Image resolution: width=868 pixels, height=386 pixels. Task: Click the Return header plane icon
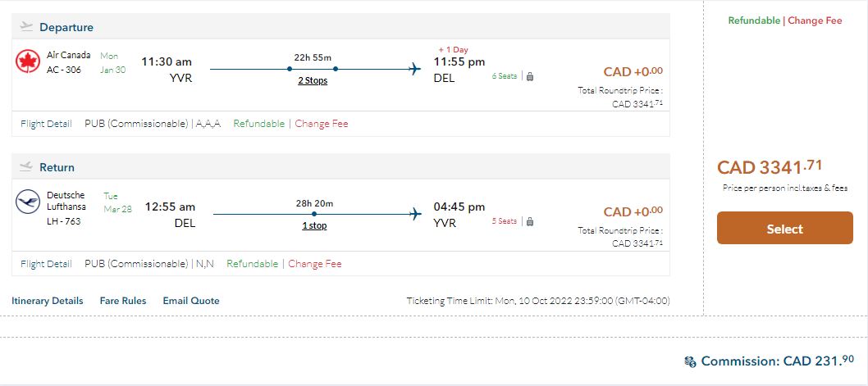pyautogui.click(x=26, y=167)
